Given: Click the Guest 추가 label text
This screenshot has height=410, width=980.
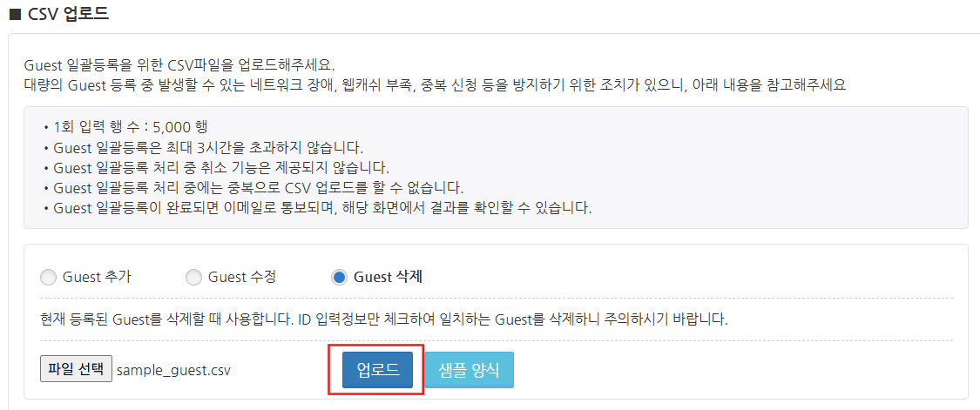Looking at the screenshot, I should tap(97, 278).
